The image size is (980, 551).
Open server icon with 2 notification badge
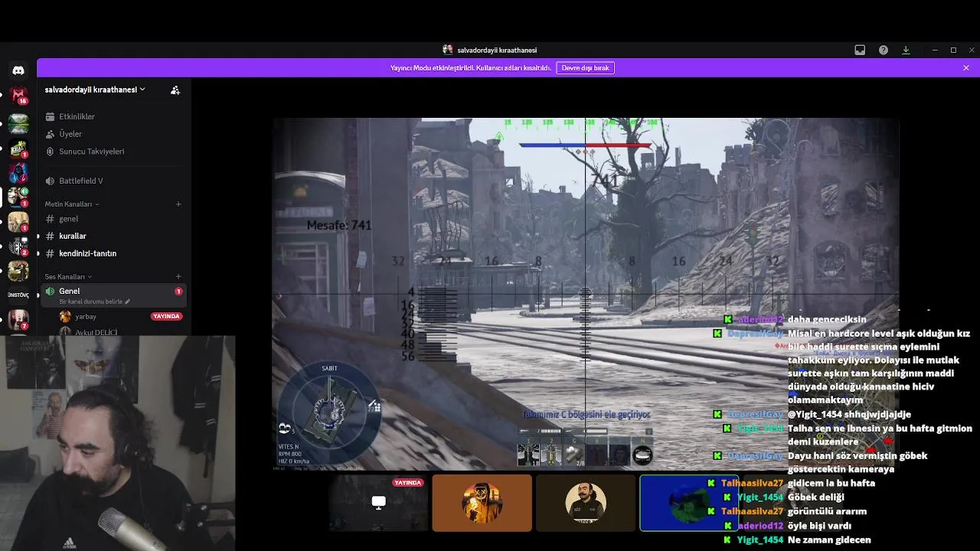coord(18,246)
